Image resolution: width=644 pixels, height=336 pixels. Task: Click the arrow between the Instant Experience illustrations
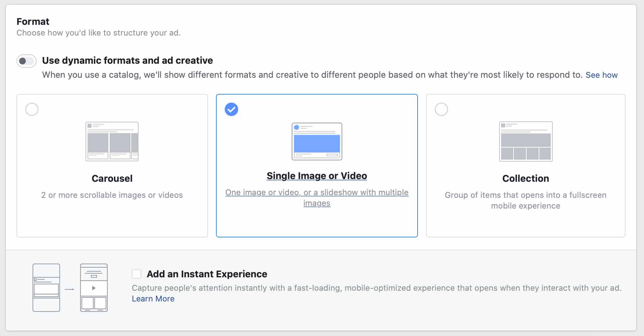[70, 288]
